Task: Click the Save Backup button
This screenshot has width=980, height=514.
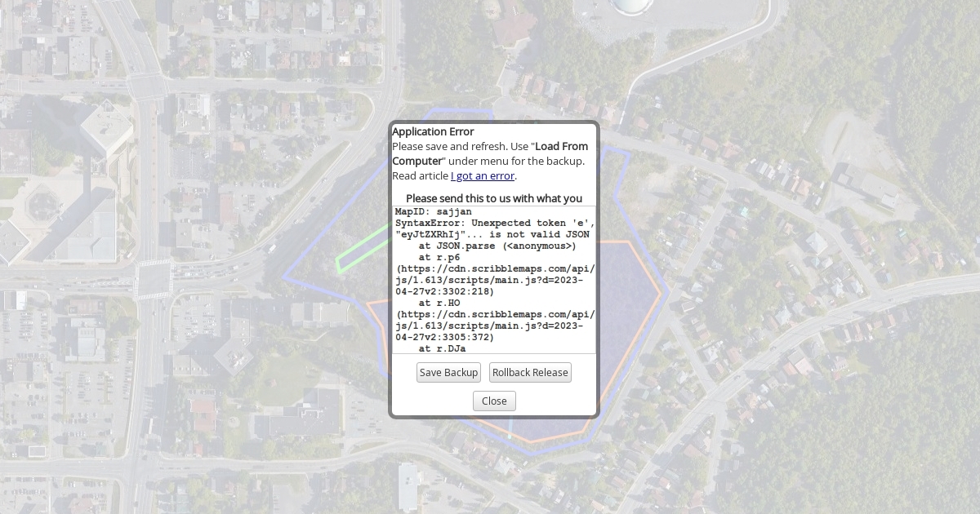Action: 448,372
